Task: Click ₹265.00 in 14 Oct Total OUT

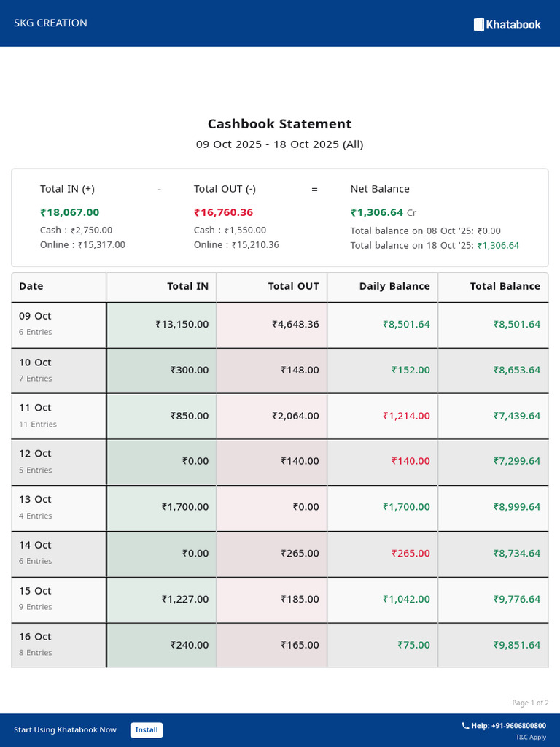Action: (300, 554)
